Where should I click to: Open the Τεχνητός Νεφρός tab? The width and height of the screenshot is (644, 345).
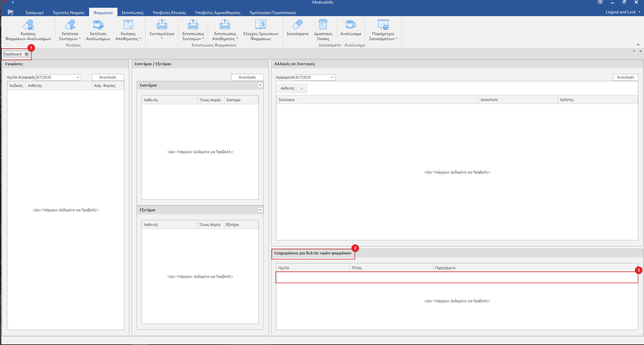pos(68,13)
